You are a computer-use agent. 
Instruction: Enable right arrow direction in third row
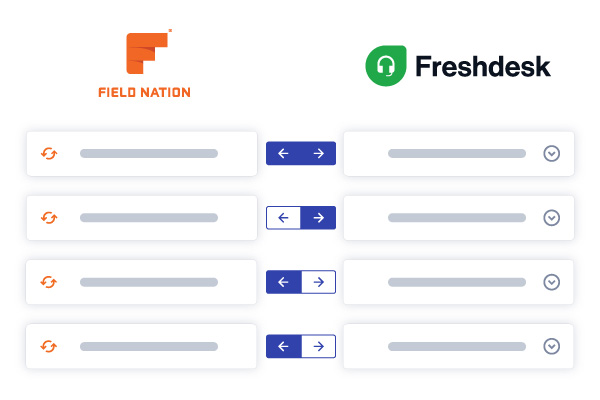(318, 282)
